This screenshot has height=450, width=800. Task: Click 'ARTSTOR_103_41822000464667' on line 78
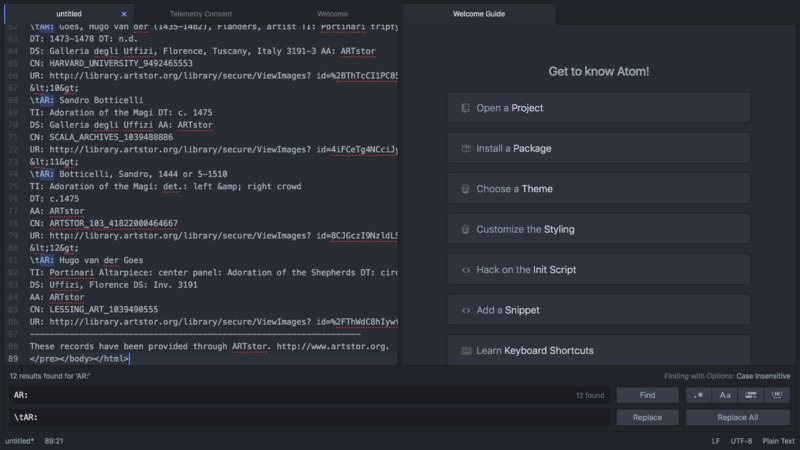pyautogui.click(x=113, y=223)
